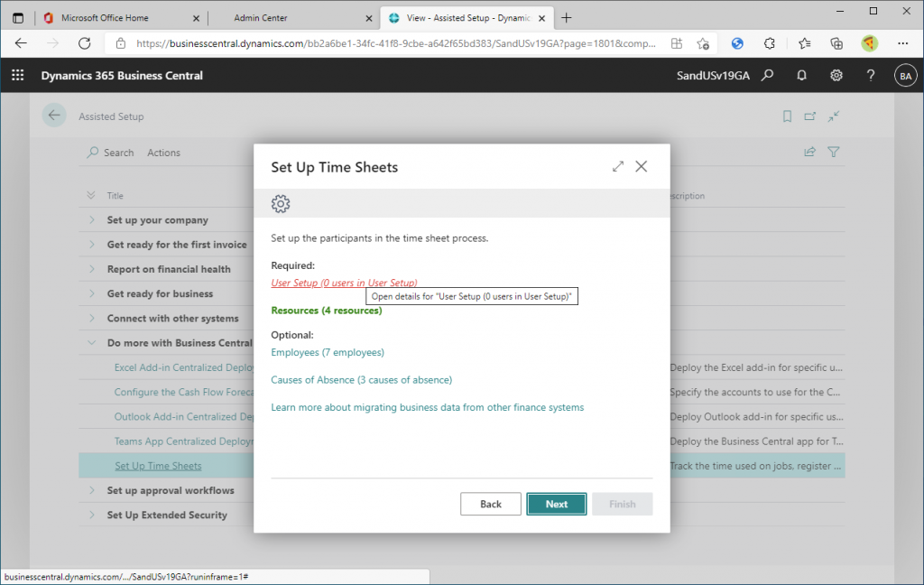The width and height of the screenshot is (924, 585).
Task: Open Excel Add-in Centralized Deployment entry
Action: click(x=184, y=367)
